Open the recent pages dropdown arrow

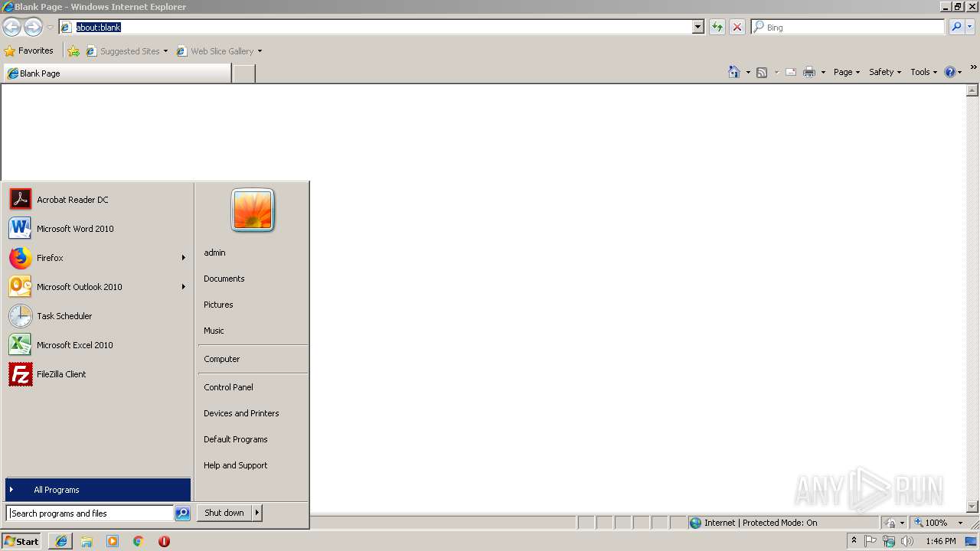coord(50,28)
